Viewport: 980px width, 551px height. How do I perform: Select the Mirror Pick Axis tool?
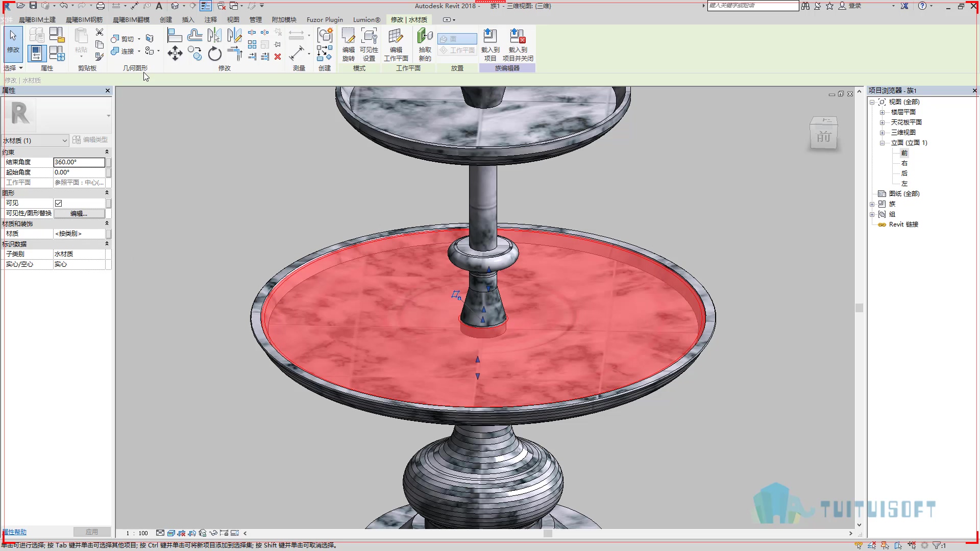pos(214,35)
